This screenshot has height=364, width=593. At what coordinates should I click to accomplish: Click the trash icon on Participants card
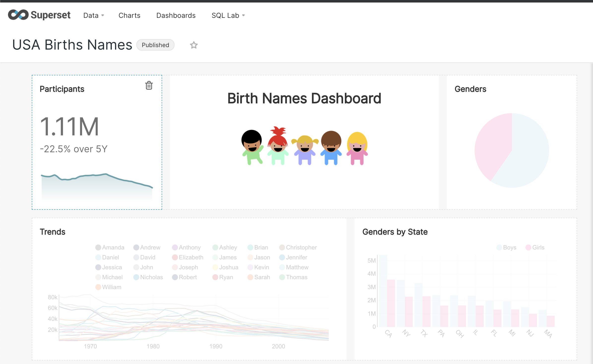click(149, 86)
